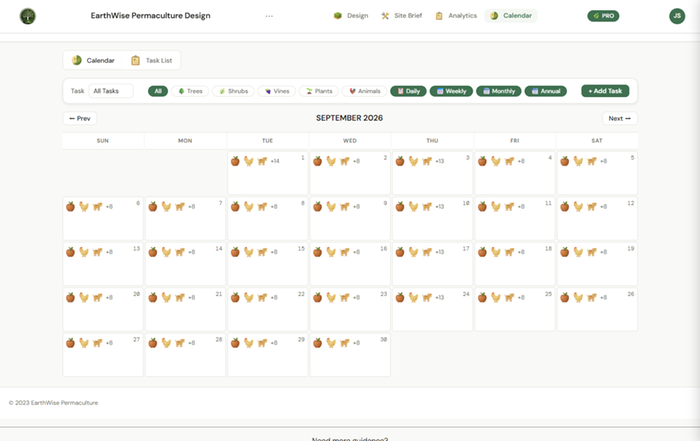The width and height of the screenshot is (700, 441).
Task: Expand the +13 tasks on September 24
Action: coord(440,298)
